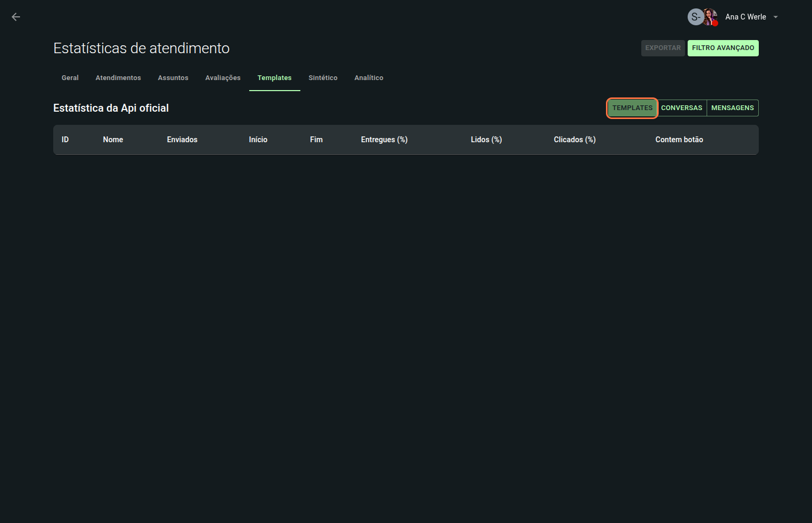
Task: Click the user profile photo
Action: coord(710,17)
